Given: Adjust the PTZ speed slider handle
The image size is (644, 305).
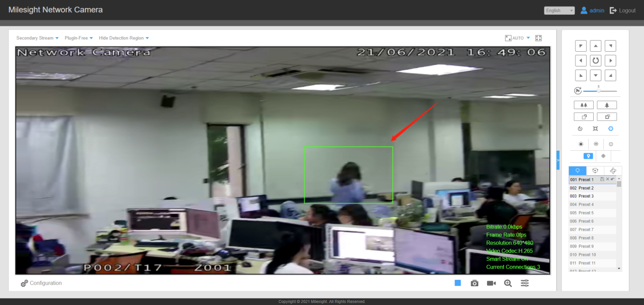Looking at the screenshot, I should pos(598,90).
